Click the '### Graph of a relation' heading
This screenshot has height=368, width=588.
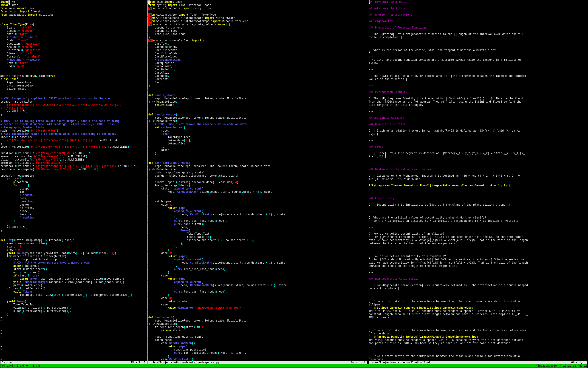[387, 124]
